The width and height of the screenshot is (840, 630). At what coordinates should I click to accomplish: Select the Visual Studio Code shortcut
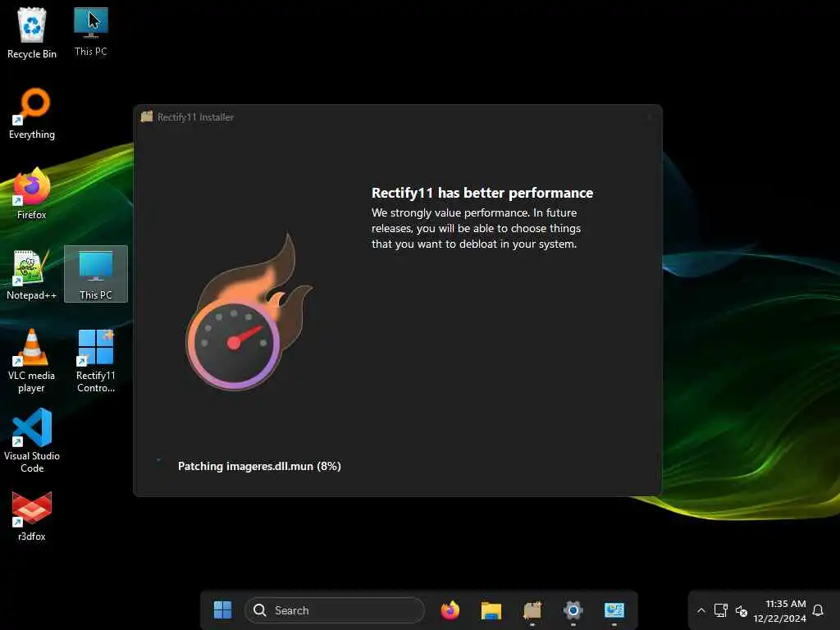(32, 441)
